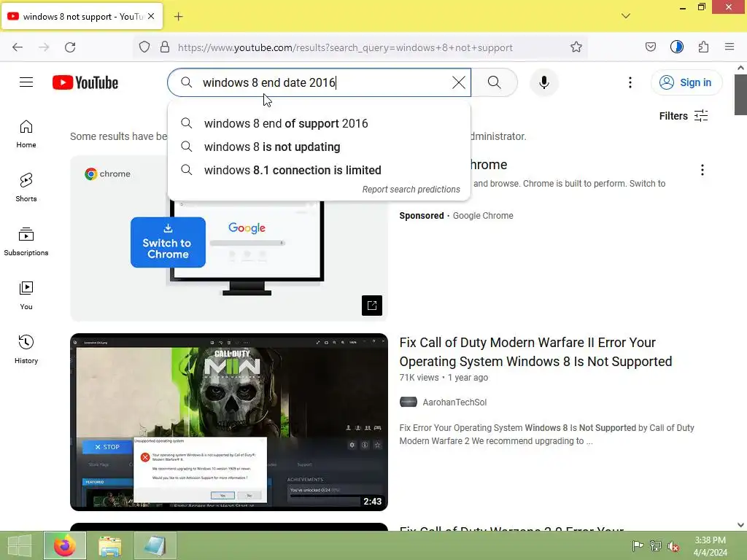Open the network tray icon

point(656,545)
